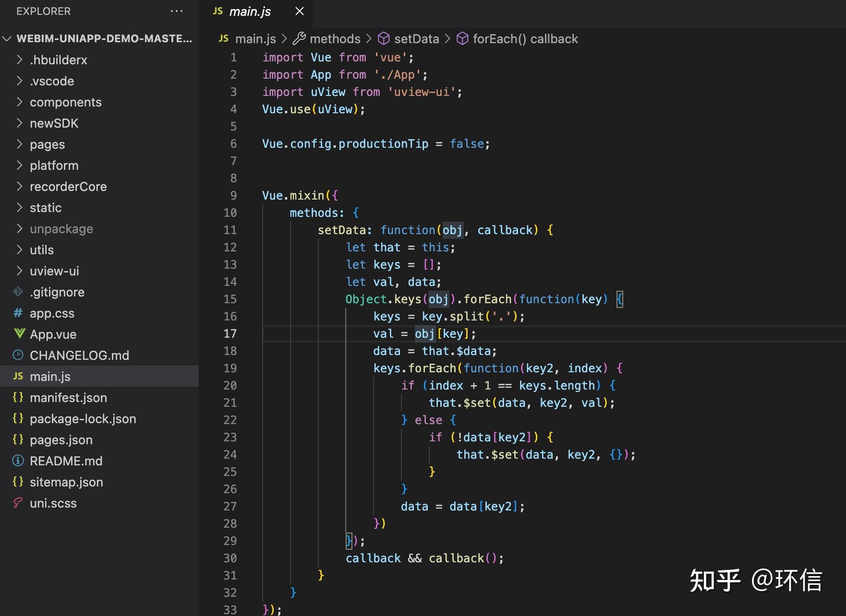Collapse the WEBIM-UNIAPP-DEMO-MASTER root folder
The image size is (846, 616).
[7, 38]
